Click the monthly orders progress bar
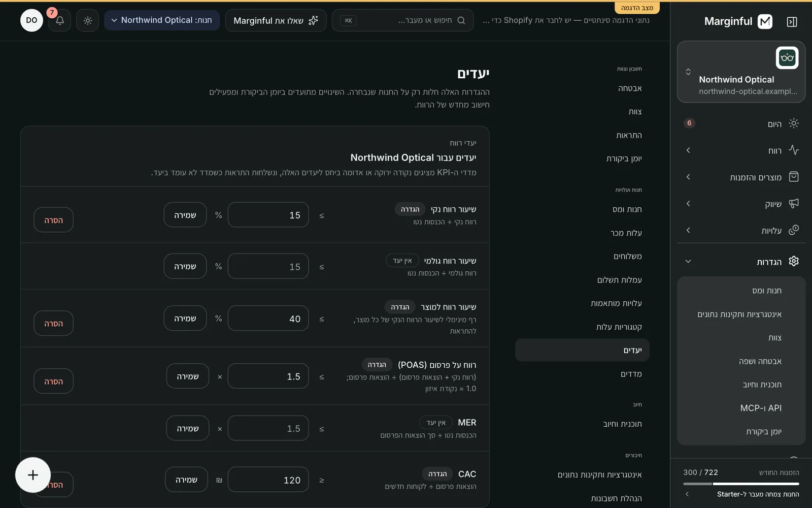812x508 pixels. tap(741, 484)
